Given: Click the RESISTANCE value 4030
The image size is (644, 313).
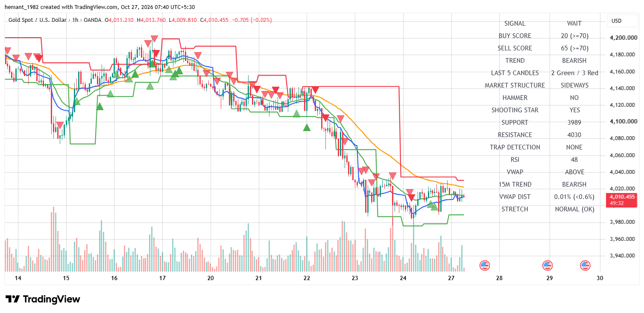Looking at the screenshot, I should 574,135.
